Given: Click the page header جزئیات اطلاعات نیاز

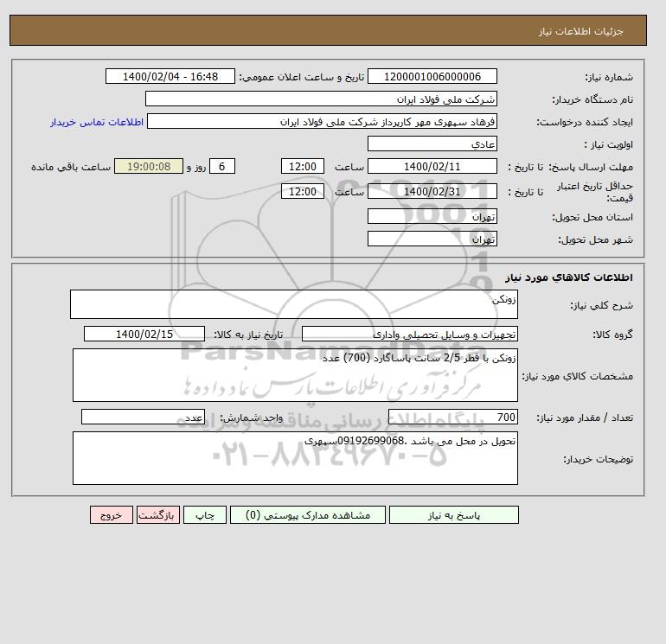Looking at the screenshot, I should (x=580, y=31).
